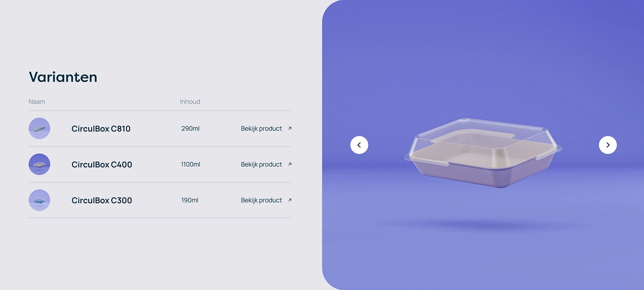Select the CirculBox C300 name
Viewport: 644px width, 290px height.
click(x=102, y=200)
